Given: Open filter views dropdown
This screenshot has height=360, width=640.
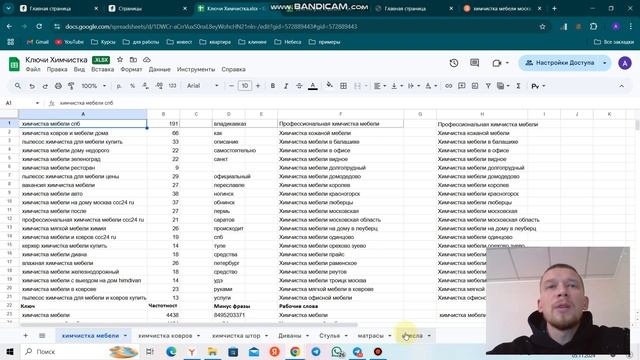Looking at the screenshot, I should [x=503, y=86].
